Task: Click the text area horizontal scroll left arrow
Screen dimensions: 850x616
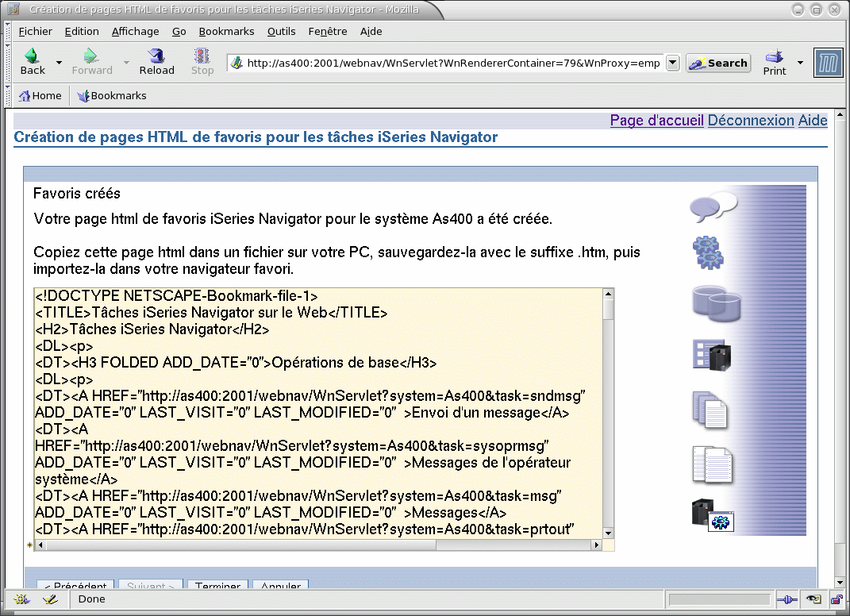Action: click(x=40, y=545)
